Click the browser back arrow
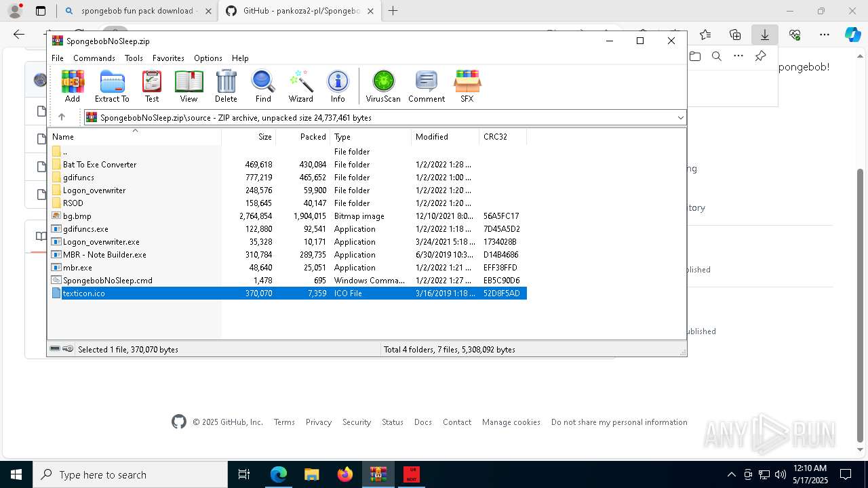The image size is (868, 488). pyautogui.click(x=19, y=35)
